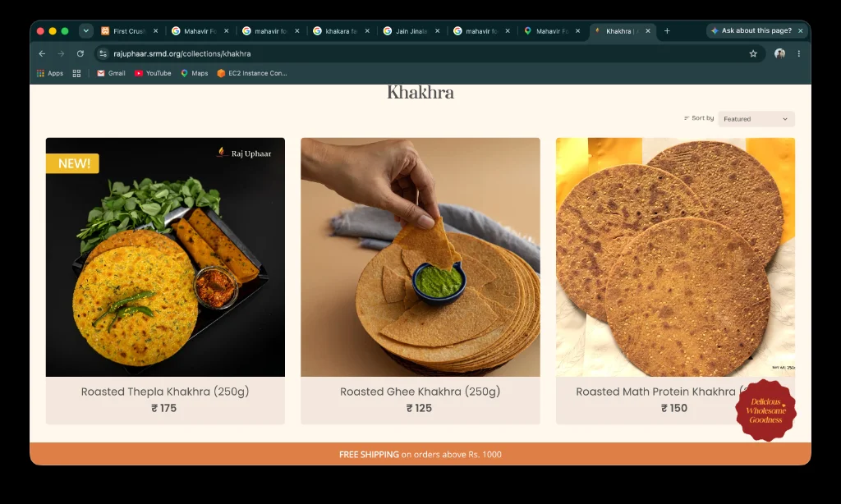Click the Roasted Math Protein Khakhra title
Image resolution: width=841 pixels, height=504 pixels.
(655, 392)
